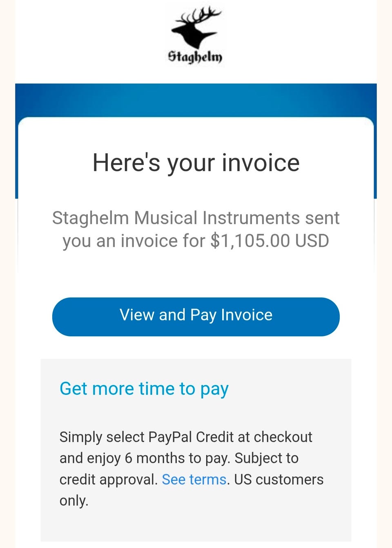Click the word View on the pay button
The image size is (392, 548).
point(137,315)
